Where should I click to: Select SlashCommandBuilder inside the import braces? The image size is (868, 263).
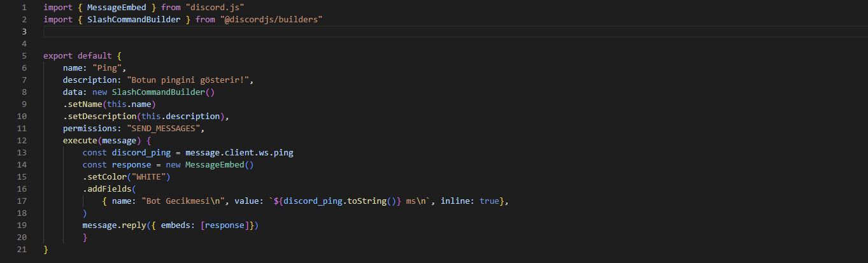coord(134,20)
